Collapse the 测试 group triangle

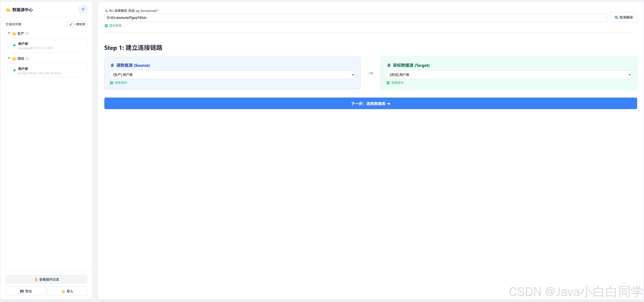[x=9, y=58]
